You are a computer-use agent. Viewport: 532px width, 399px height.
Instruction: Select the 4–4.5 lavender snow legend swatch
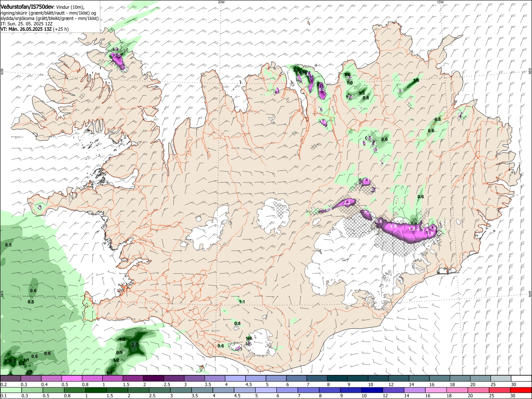coord(235,379)
